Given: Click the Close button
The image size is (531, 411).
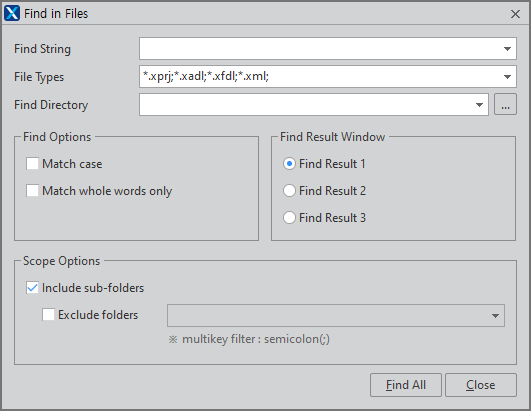Looking at the screenshot, I should 481,385.
